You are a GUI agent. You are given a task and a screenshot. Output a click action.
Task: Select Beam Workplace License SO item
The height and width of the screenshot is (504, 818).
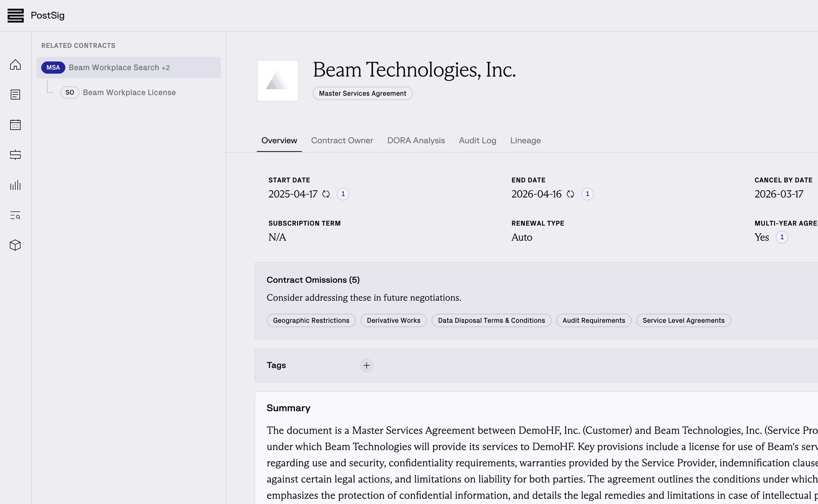(x=129, y=92)
